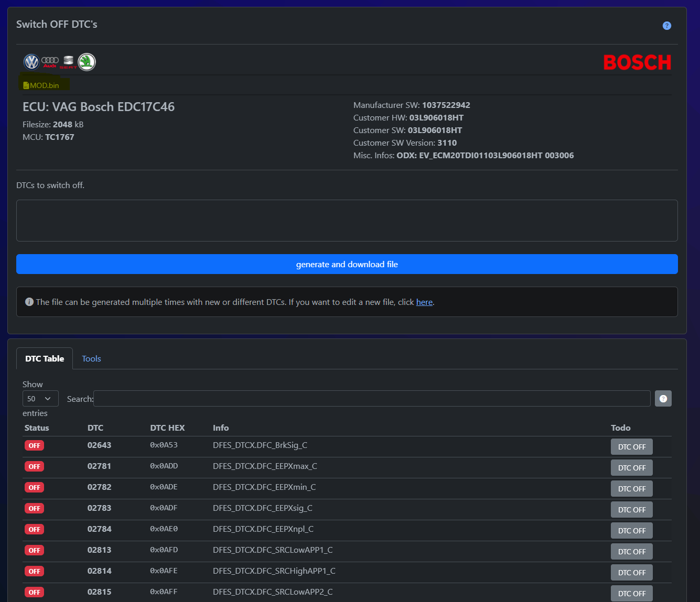
Task: Toggle OFF status badge for DTC 02643
Action: coord(34,445)
